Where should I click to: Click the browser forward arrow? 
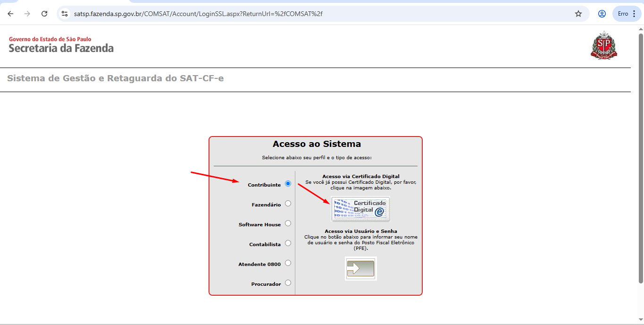[27, 14]
